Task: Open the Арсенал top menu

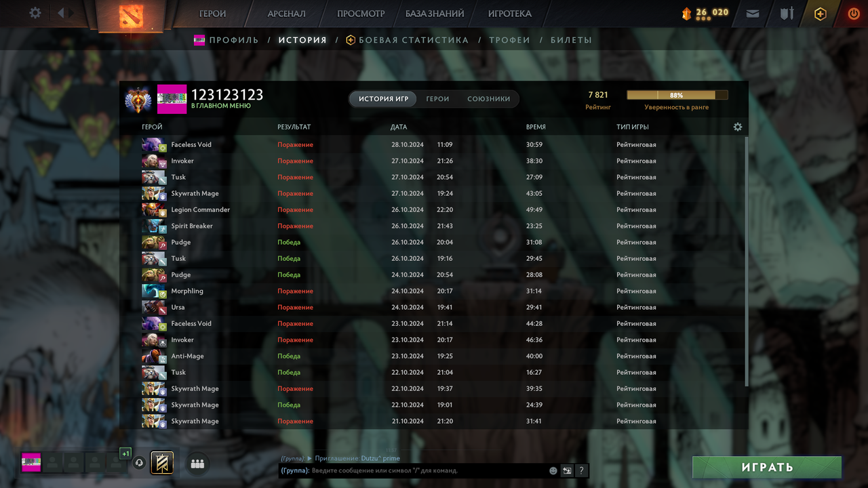Action: 286,14
